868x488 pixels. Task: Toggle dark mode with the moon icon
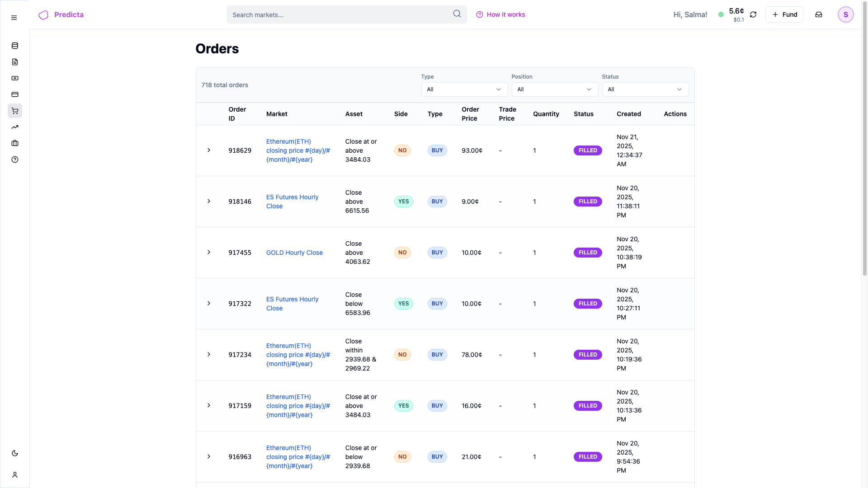click(15, 453)
